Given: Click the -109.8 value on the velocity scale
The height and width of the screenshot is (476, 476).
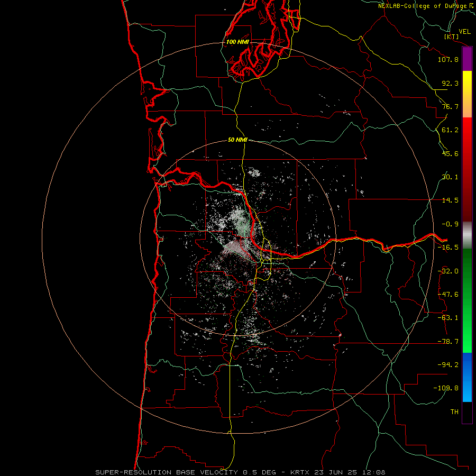Looking at the screenshot, I should coord(446,388).
